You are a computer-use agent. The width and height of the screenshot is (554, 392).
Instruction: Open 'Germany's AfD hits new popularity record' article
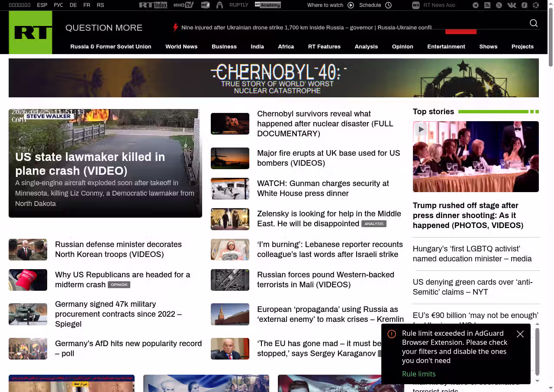[x=128, y=348]
